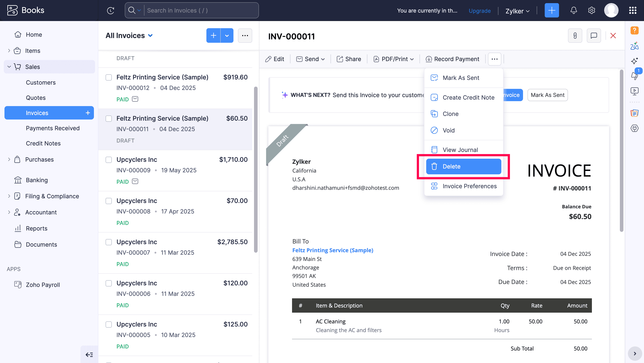Open the settings gear icon
Screen dimensions: 644x363
point(591,11)
